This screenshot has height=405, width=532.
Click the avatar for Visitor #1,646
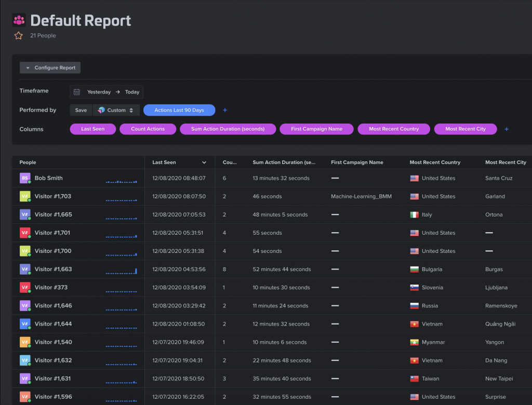25,306
